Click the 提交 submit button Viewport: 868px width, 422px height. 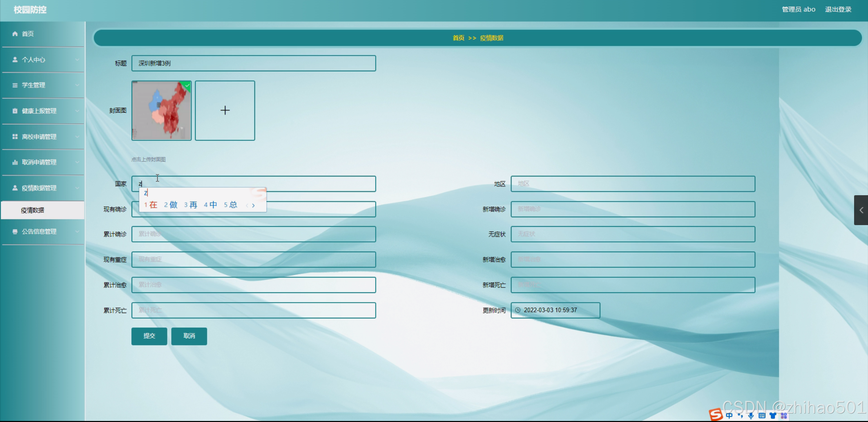(x=149, y=336)
